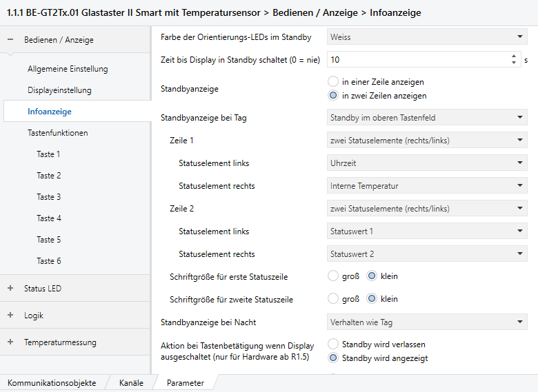Viewport: 538px width, 392px height.
Task: Open the Farbe der Orientierungs-LEDs dropdown
Action: (426, 37)
